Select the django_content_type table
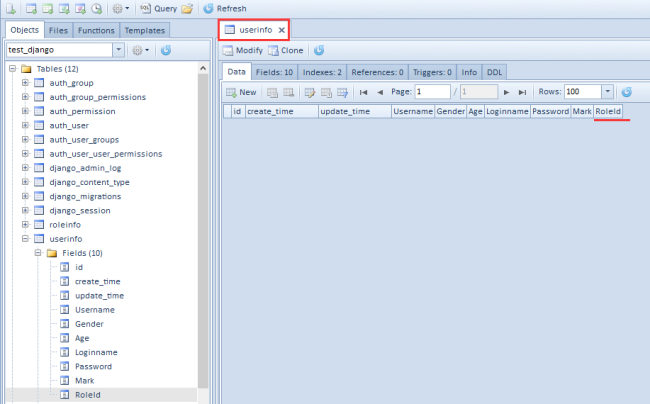This screenshot has height=404, width=650. (x=89, y=182)
